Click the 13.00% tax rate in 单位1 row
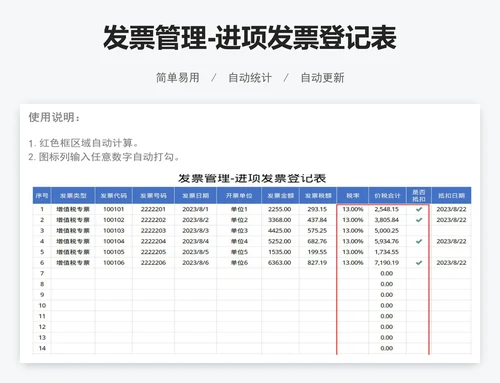Viewport: 500px width, 383px height. coord(353,209)
